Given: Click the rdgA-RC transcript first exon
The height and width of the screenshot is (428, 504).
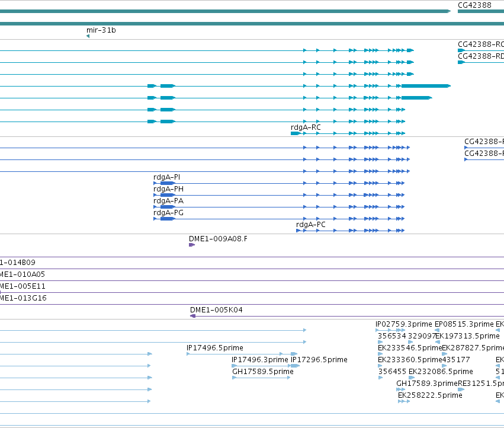Looking at the screenshot, I should 296,133.
